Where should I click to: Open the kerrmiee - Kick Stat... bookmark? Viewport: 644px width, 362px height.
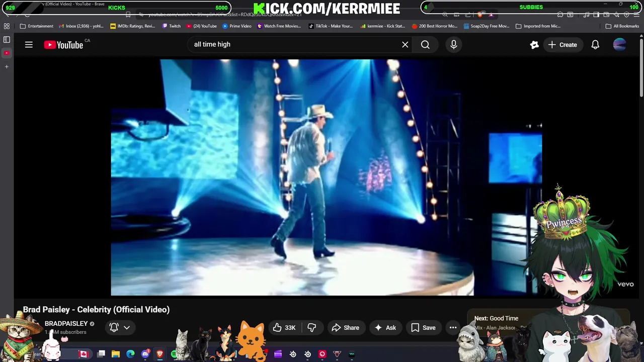point(382,26)
